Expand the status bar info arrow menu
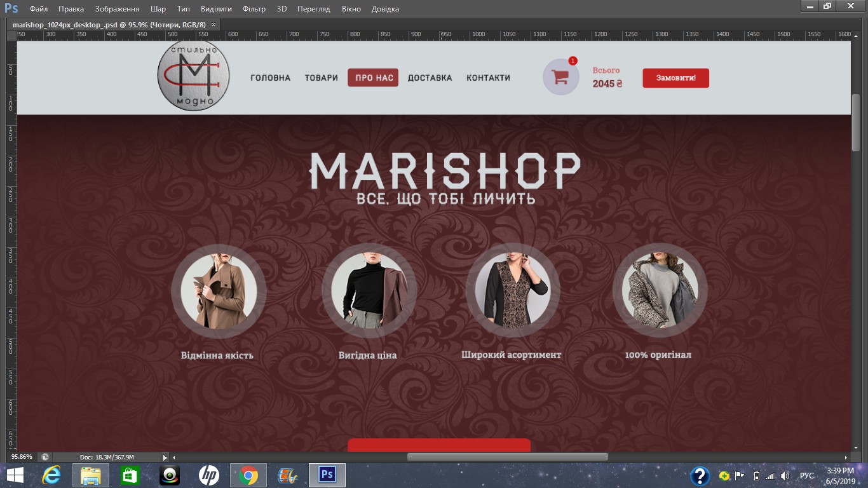 (165, 457)
